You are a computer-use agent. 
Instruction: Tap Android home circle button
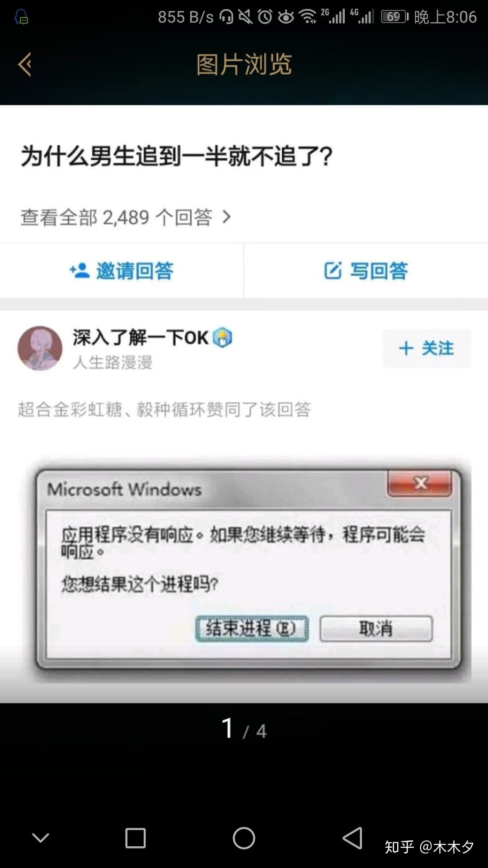244,838
